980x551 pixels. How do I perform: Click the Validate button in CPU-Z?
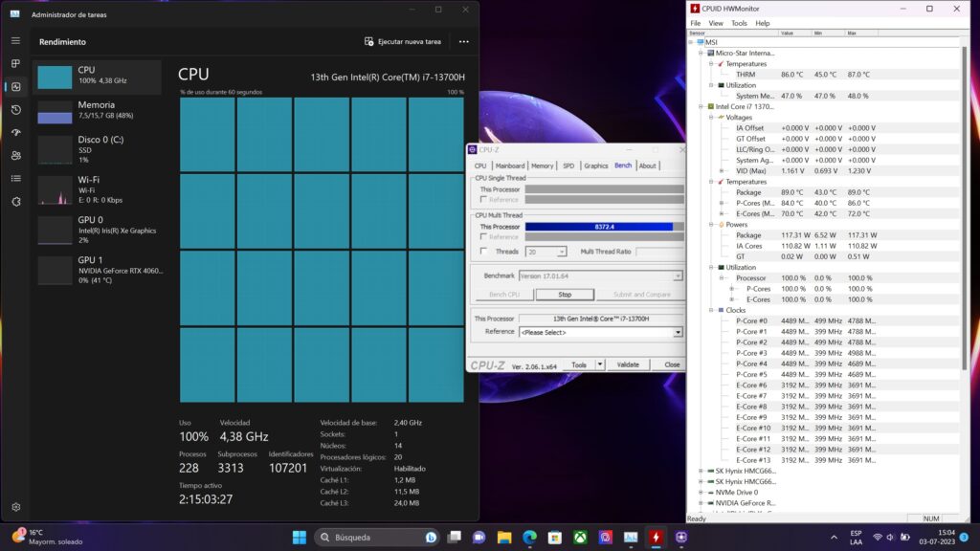coord(628,364)
